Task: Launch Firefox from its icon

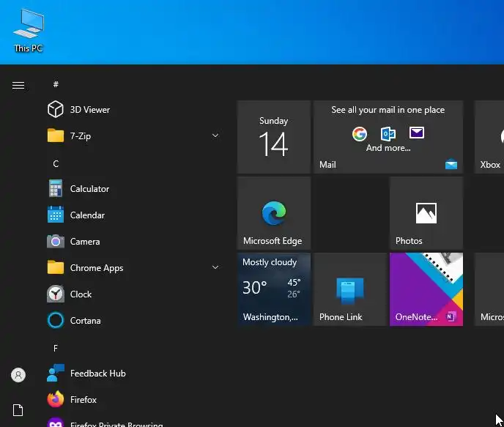Action: 56,399
